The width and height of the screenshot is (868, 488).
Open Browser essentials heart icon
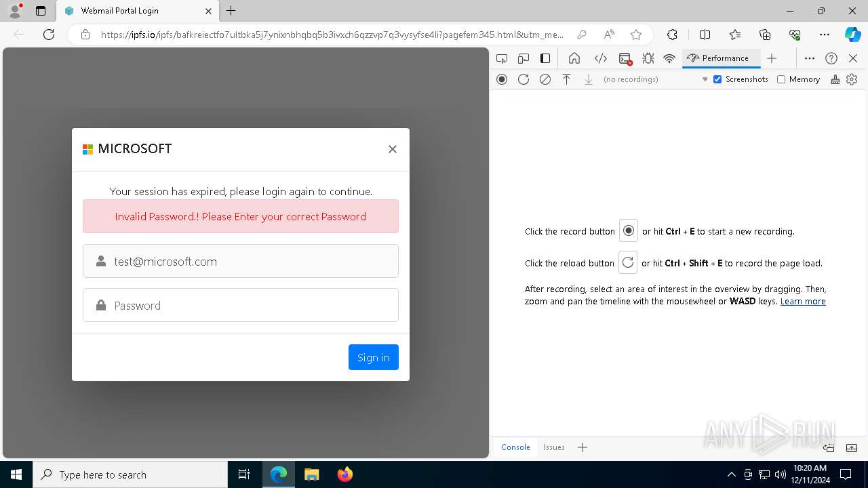point(795,35)
